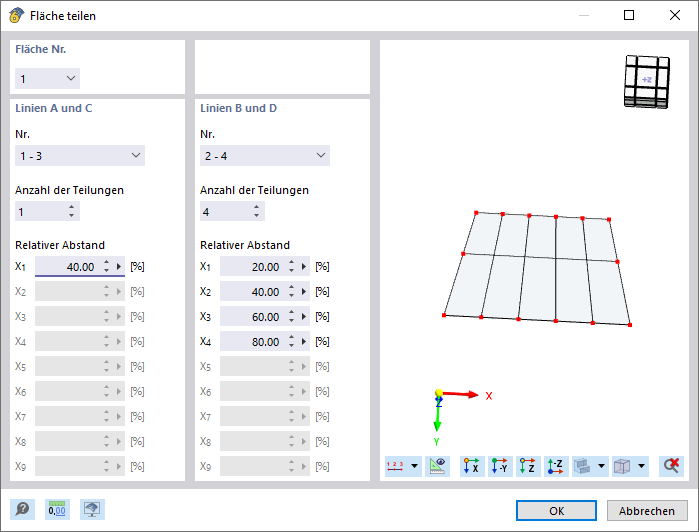Open the numbering display icon in preview toolbar
699x532 pixels.
tap(395, 466)
